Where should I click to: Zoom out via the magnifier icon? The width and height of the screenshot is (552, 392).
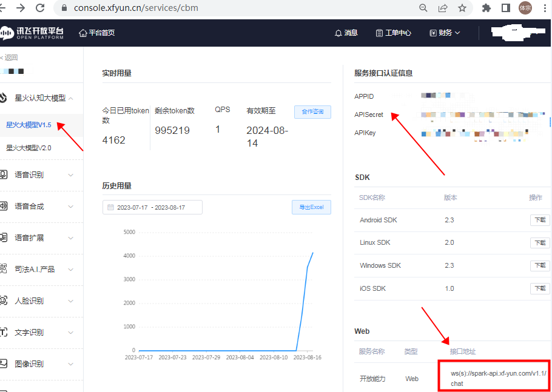coord(423,8)
